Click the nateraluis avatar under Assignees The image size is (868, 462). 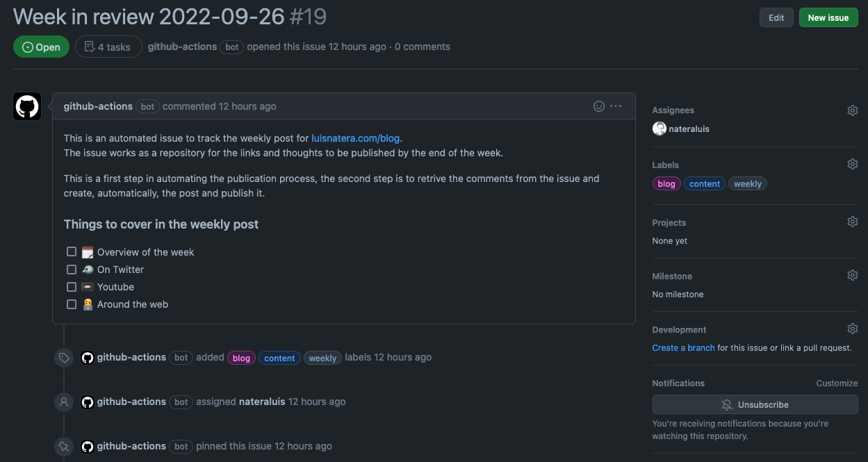(659, 129)
